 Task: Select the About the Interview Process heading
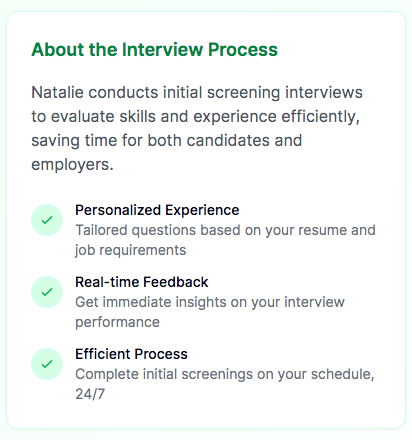(154, 50)
